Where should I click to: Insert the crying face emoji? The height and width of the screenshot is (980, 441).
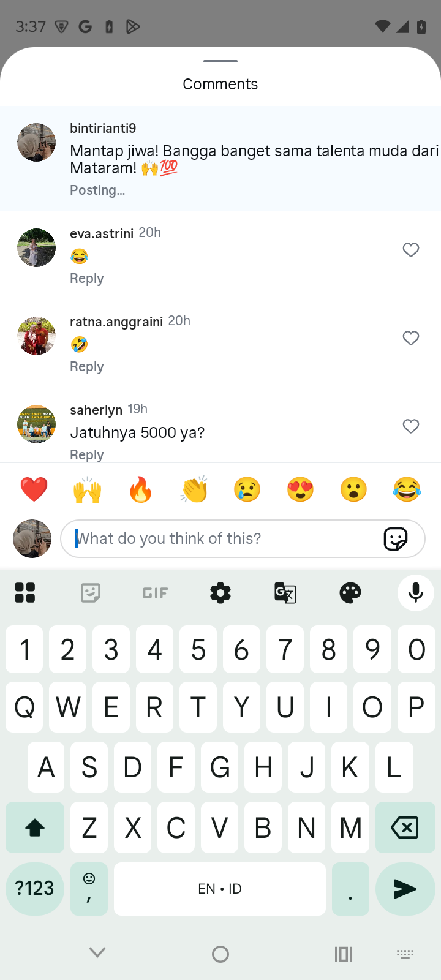(247, 490)
